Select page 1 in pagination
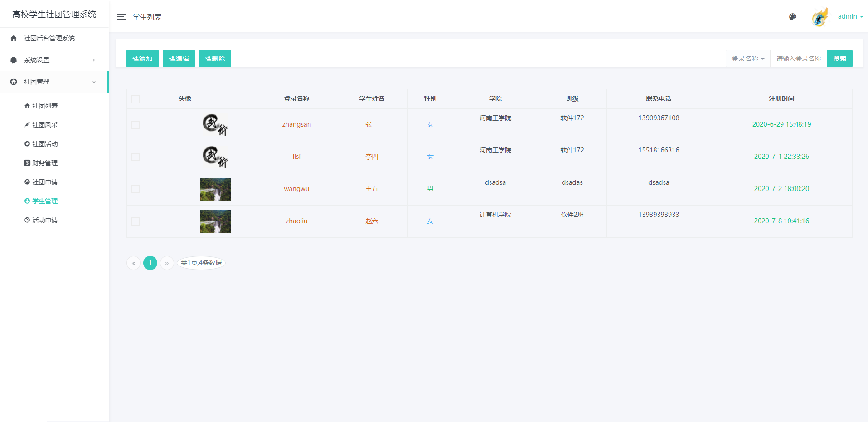This screenshot has height=422, width=868. pos(150,263)
